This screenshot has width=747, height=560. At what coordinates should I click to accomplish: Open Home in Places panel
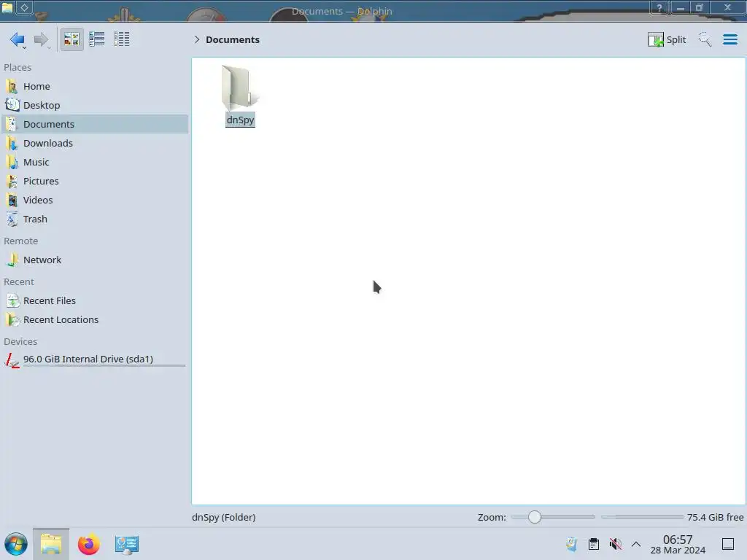95,86
